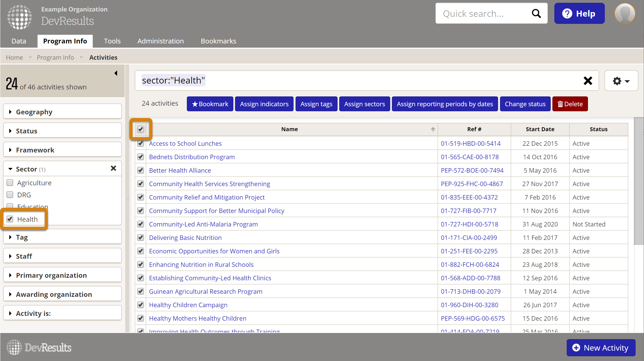Click the DevResults globe logo
This screenshot has height=361, width=644.
click(x=19, y=17)
